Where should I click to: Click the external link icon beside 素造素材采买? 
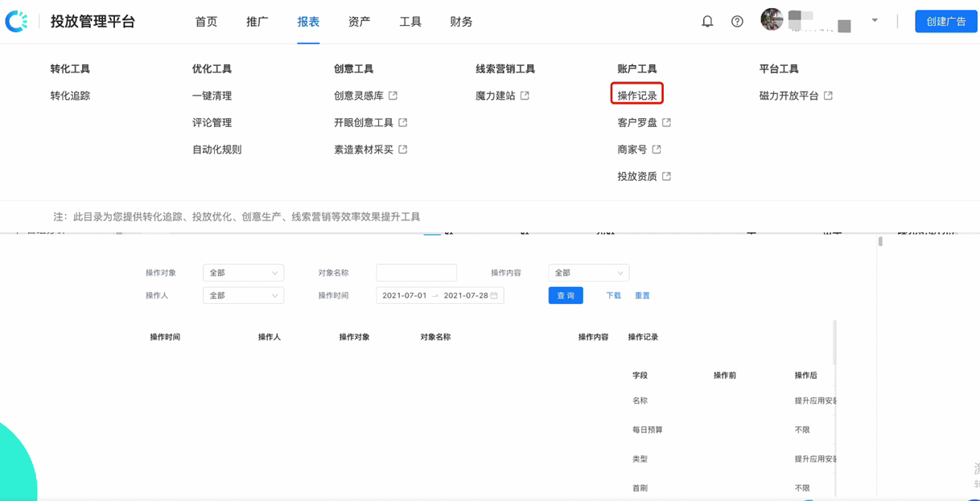[x=402, y=149]
